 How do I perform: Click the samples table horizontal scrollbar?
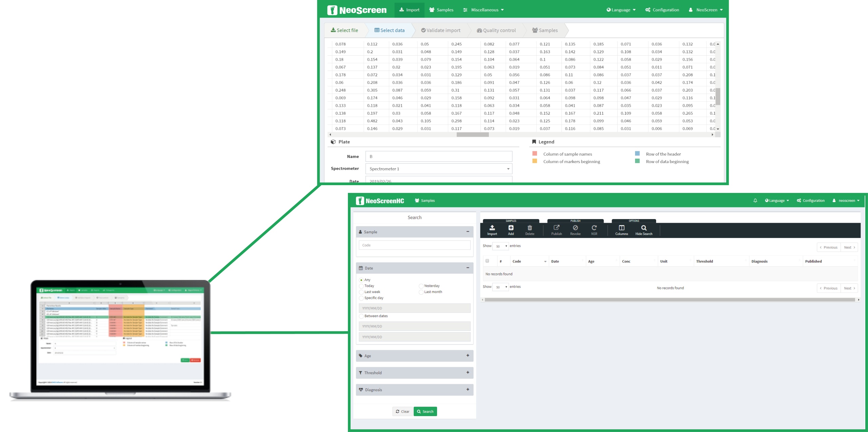[x=670, y=300]
